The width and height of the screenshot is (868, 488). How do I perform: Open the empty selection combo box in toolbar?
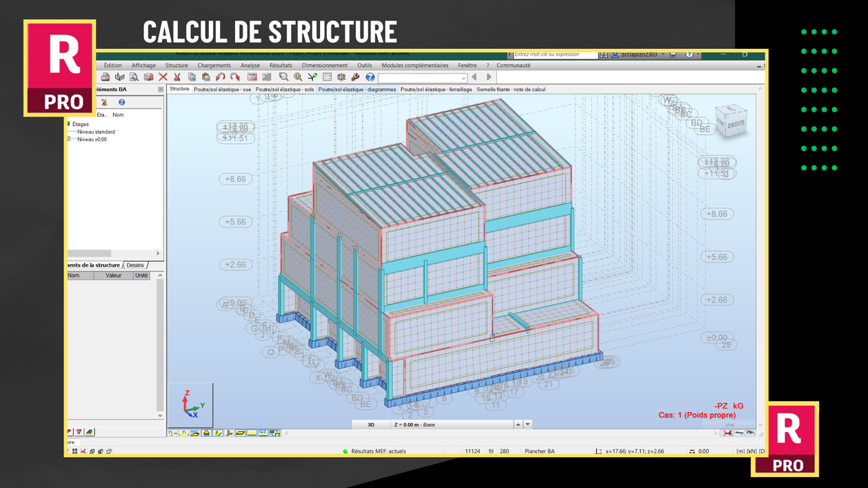(x=423, y=78)
